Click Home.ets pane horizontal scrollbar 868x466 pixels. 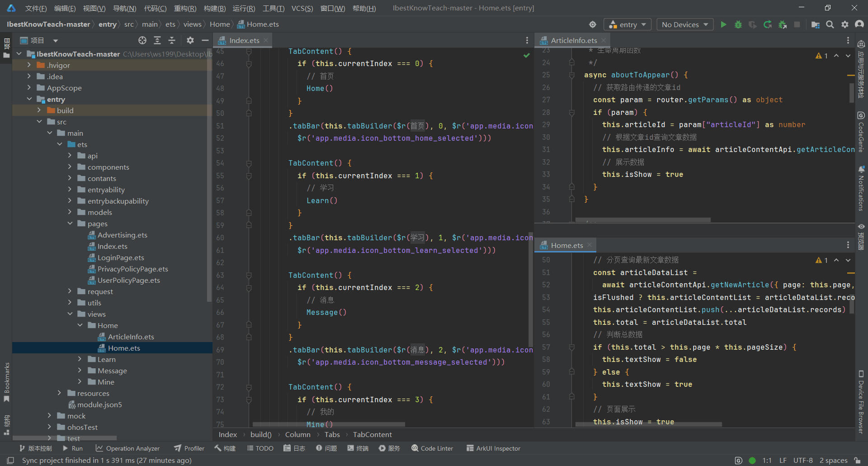649,424
